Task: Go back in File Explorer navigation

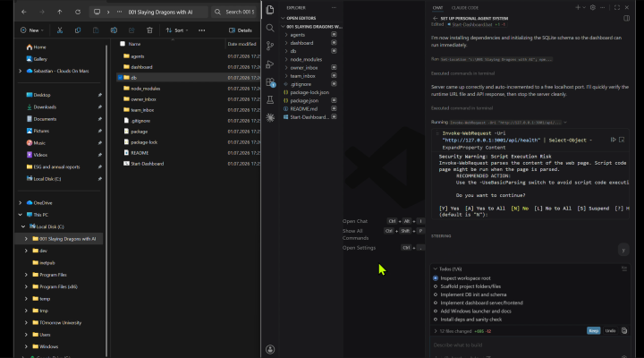Action: (x=24, y=12)
